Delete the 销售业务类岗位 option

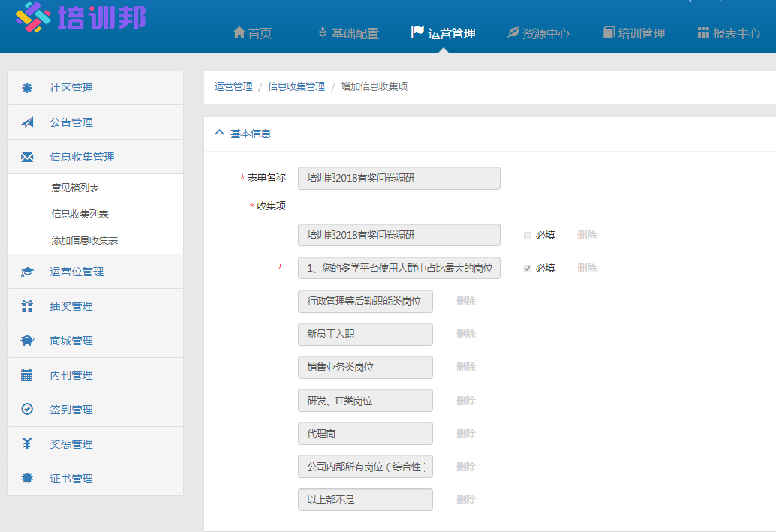466,367
